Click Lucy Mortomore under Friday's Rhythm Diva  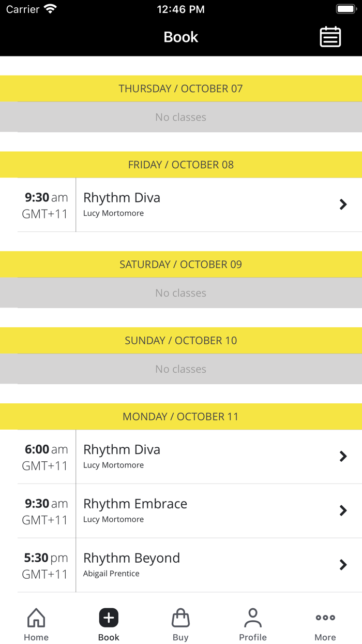click(x=113, y=213)
